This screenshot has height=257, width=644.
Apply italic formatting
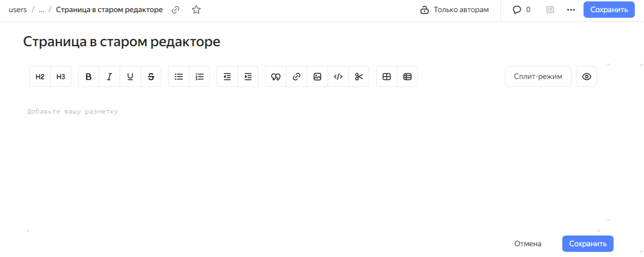pos(109,77)
